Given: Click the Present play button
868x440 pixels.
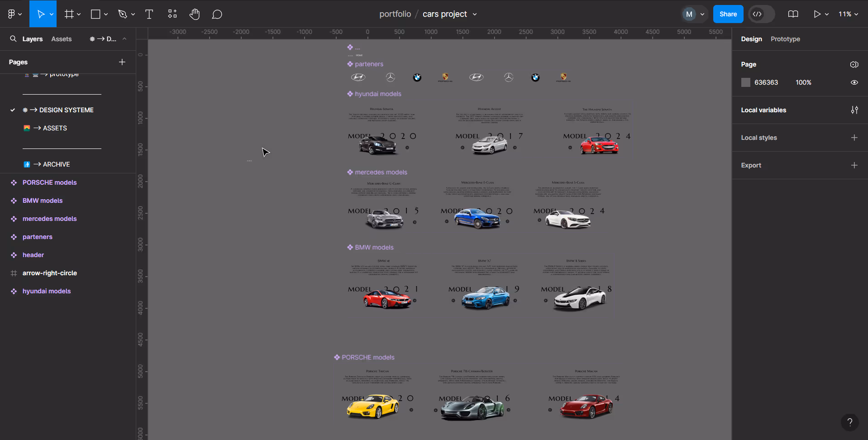Looking at the screenshot, I should point(817,14).
